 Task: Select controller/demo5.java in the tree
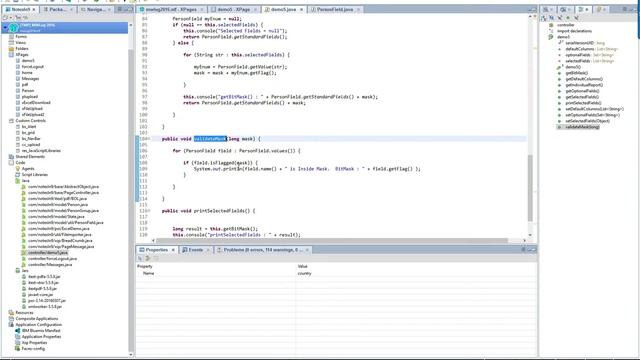click(x=48, y=253)
